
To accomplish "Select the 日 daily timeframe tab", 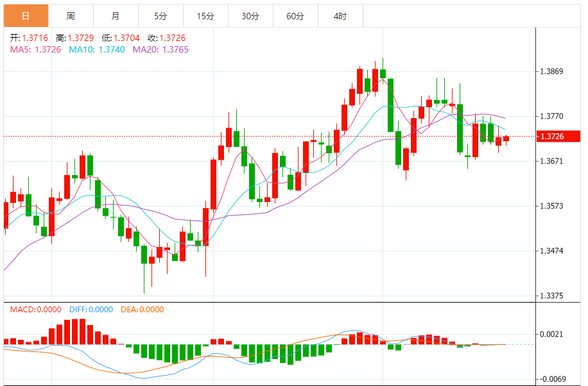I will coord(26,16).
